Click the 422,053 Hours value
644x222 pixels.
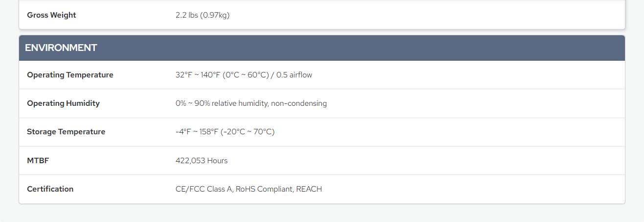point(201,161)
